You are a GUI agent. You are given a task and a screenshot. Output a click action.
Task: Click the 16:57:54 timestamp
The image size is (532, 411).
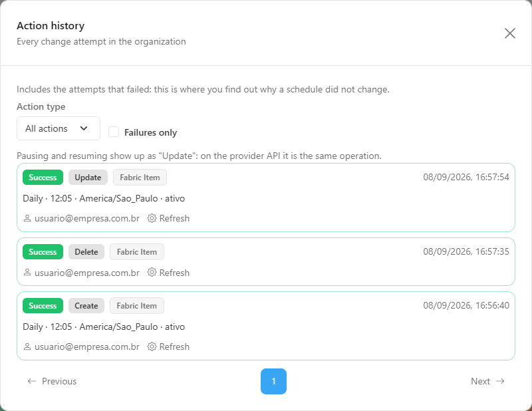click(466, 177)
